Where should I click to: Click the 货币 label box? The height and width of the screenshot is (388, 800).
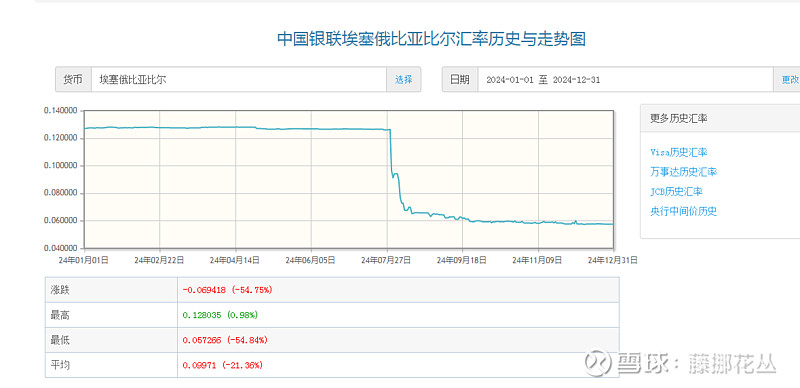(x=73, y=80)
